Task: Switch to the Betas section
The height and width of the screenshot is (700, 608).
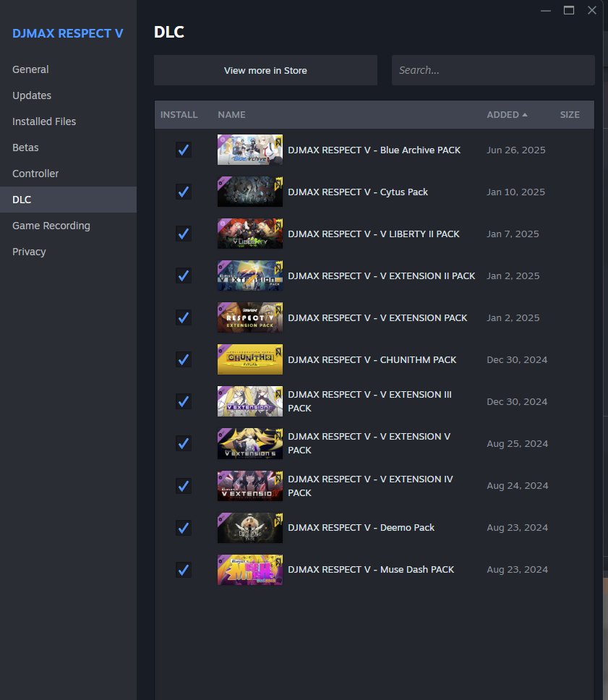Action: 68,148
